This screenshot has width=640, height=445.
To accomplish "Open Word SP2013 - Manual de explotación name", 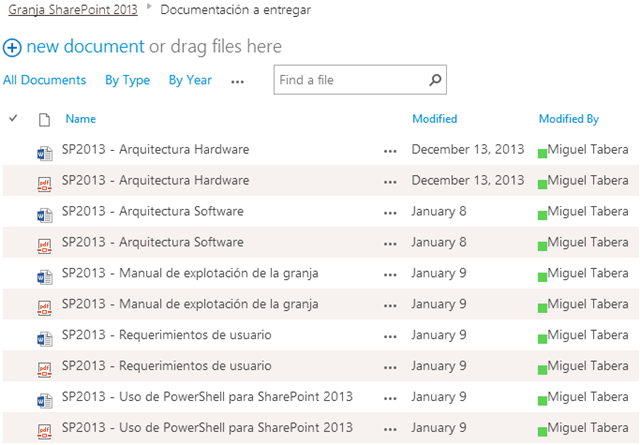I will coord(190,274).
